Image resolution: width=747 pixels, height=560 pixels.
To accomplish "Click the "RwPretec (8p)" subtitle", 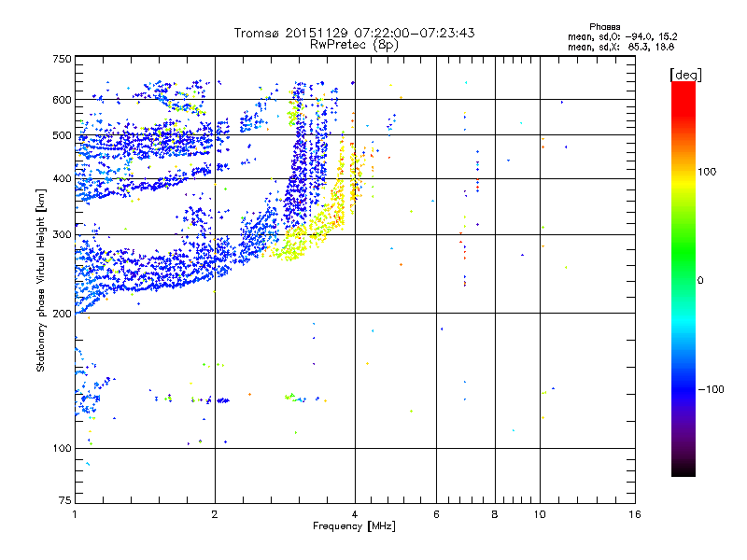I will coord(354,45).
